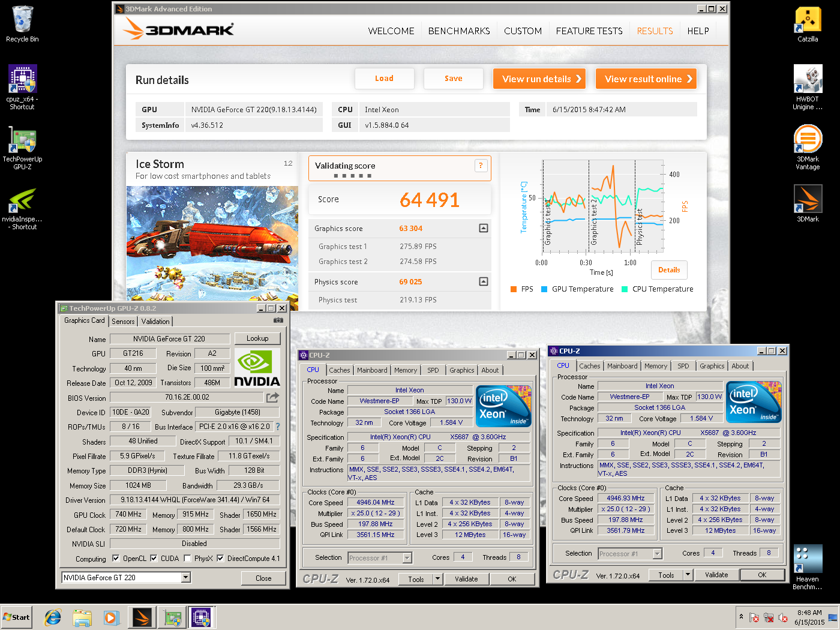Open Processor #1 dropdown in right CPU-Z
This screenshot has width=840, height=630.
658,554
